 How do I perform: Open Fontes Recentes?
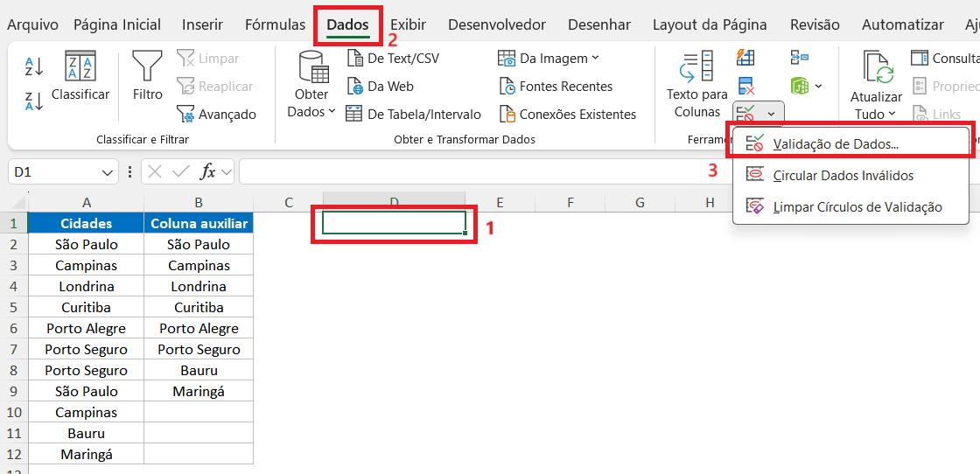pyautogui.click(x=556, y=87)
